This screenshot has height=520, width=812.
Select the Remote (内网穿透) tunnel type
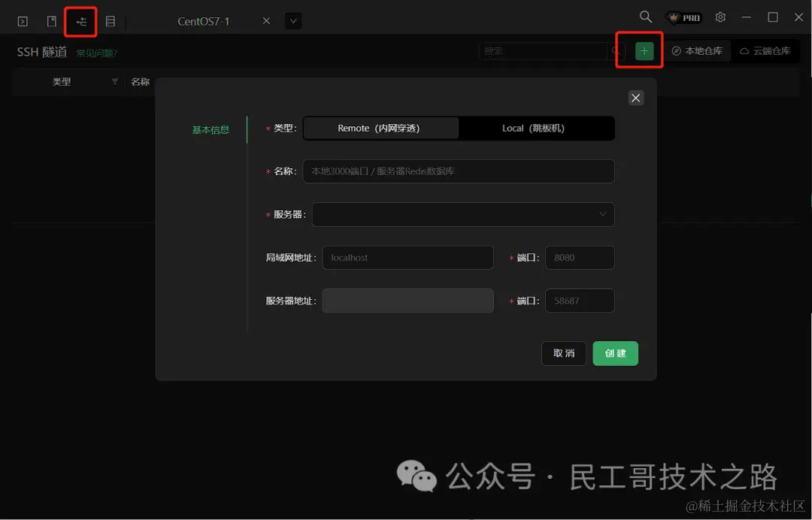click(x=380, y=128)
